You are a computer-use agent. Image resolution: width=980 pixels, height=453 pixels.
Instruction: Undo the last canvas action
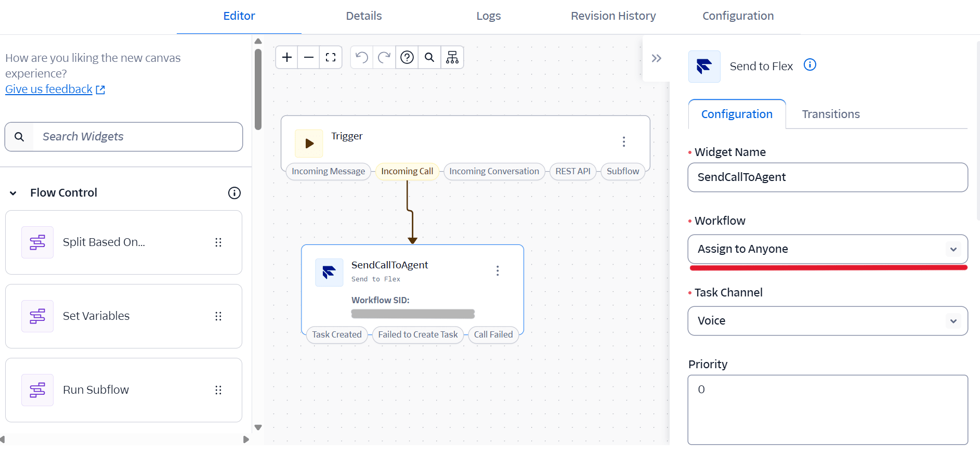(362, 57)
